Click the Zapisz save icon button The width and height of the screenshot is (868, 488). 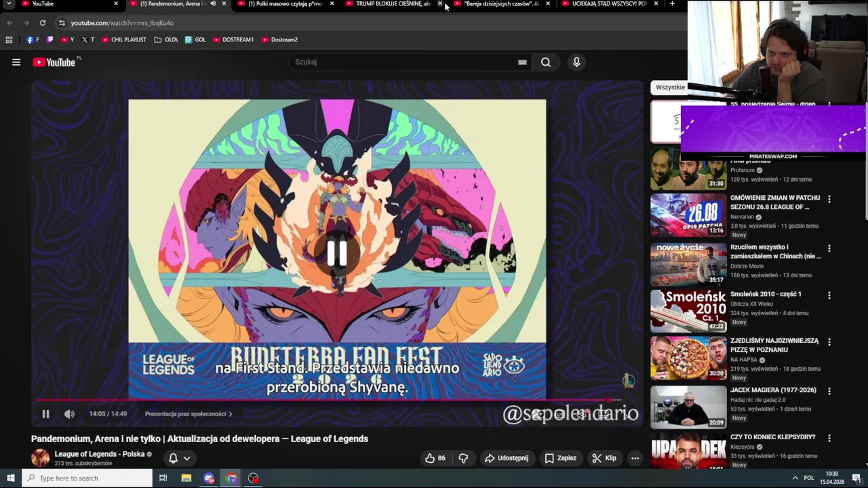pos(560,458)
